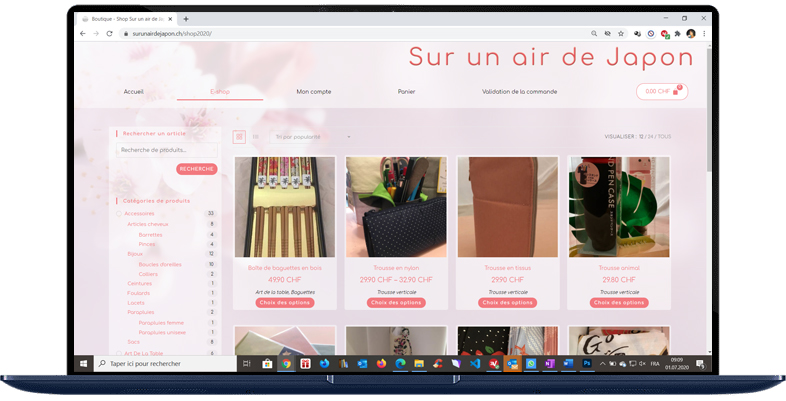Open a new browser tab
This screenshot has height=401, width=786.
[x=186, y=19]
